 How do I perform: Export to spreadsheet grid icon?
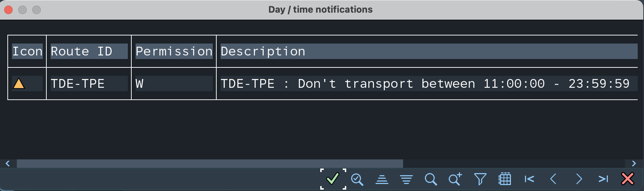point(505,179)
